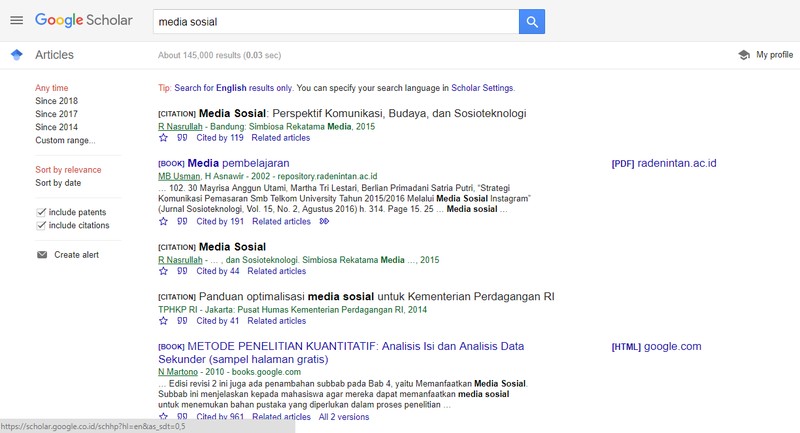800x433 pixels.
Task: Click the Google Scholar logo
Action: coord(84,20)
